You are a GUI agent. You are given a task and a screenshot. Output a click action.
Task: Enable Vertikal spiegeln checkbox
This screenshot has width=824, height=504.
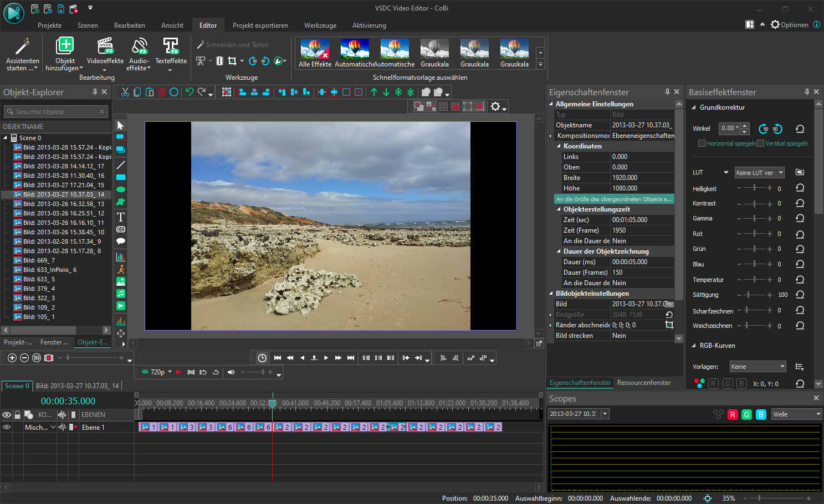click(x=760, y=143)
